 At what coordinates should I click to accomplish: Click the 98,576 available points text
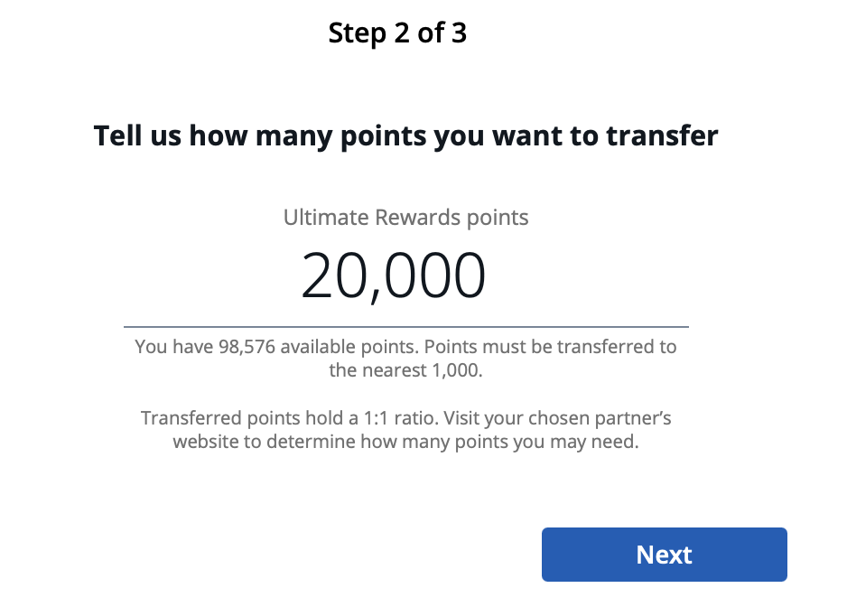(405, 347)
